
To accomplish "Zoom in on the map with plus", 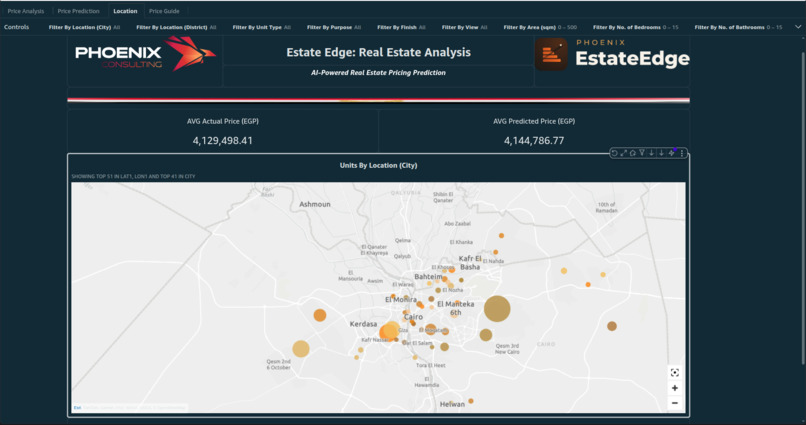I will click(674, 388).
